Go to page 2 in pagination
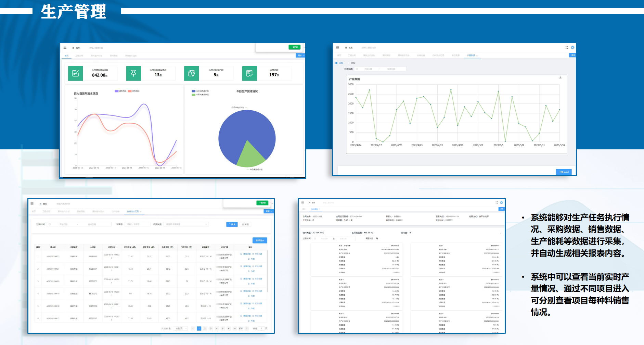 (205, 328)
